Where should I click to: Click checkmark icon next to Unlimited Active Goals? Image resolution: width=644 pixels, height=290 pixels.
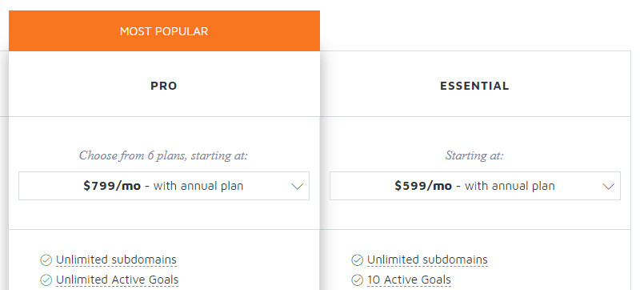coord(46,280)
